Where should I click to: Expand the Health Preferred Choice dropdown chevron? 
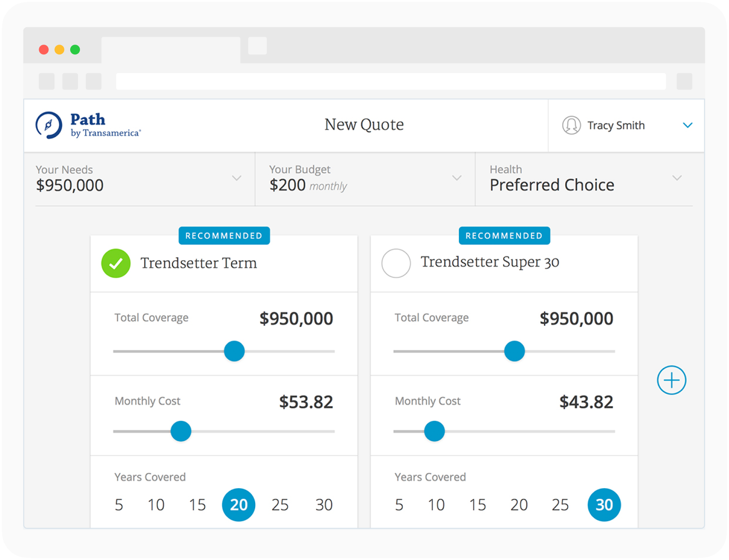(x=677, y=178)
